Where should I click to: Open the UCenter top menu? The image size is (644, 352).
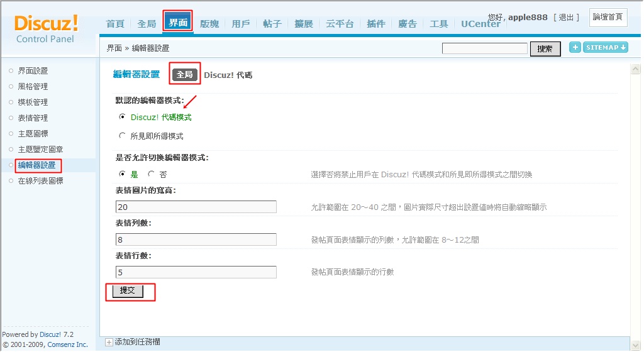(x=480, y=24)
